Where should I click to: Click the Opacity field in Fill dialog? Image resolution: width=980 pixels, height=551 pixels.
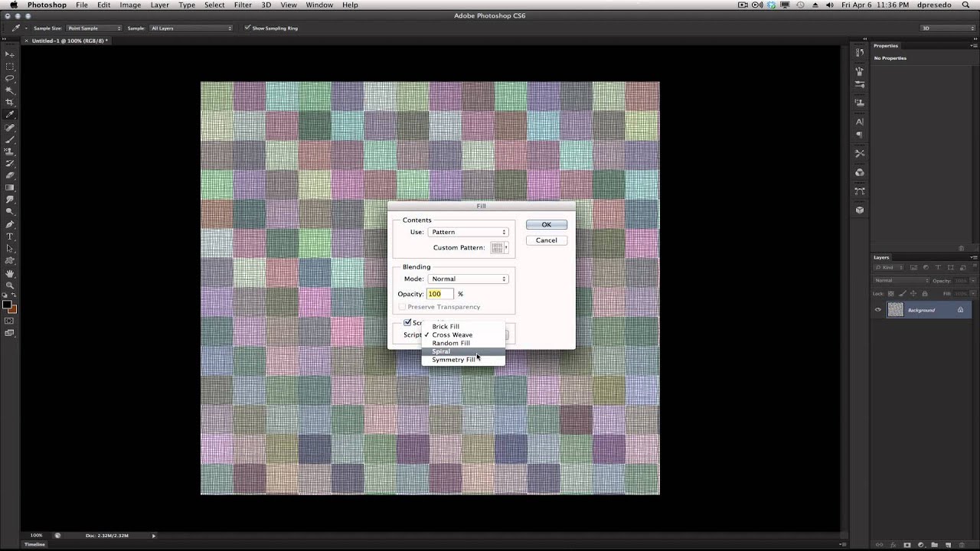[x=440, y=294]
